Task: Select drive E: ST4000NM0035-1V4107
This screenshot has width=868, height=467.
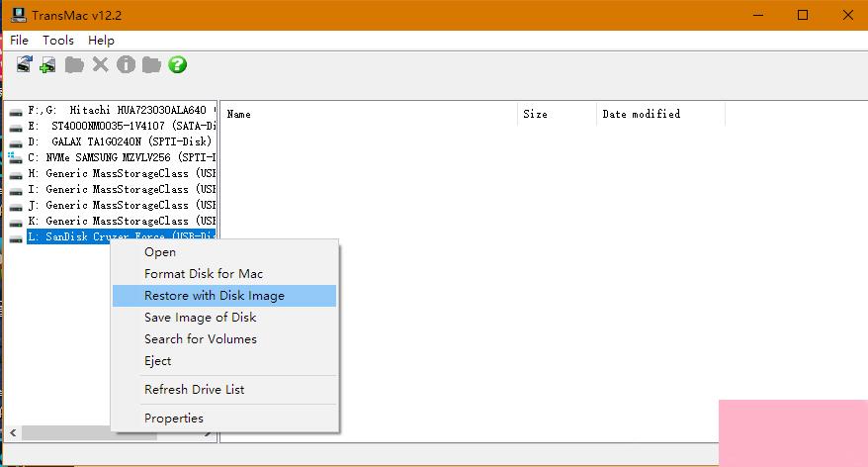Action: (122, 127)
